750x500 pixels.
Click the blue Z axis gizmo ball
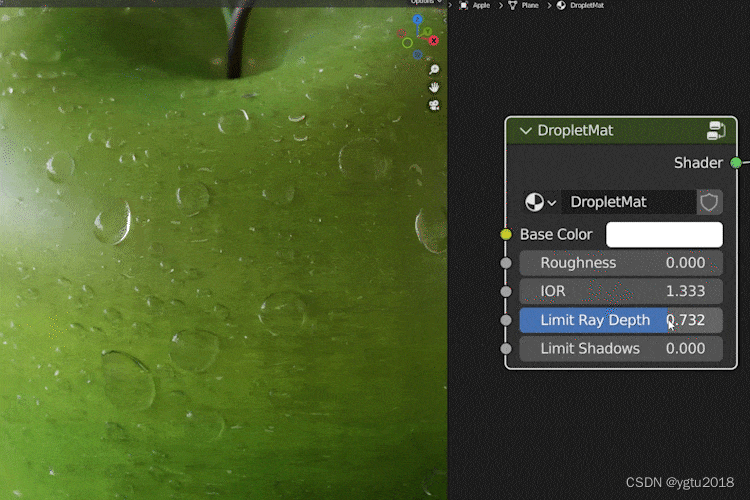(x=418, y=19)
